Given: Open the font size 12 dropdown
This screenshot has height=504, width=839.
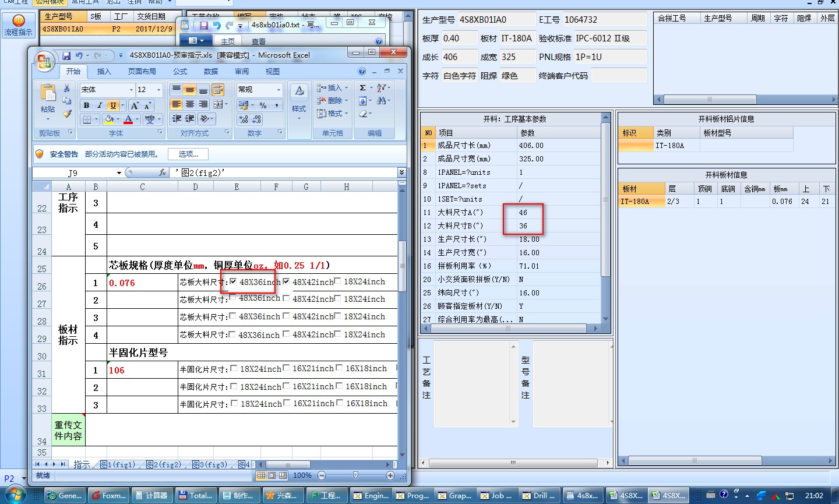Looking at the screenshot, I should [158, 90].
